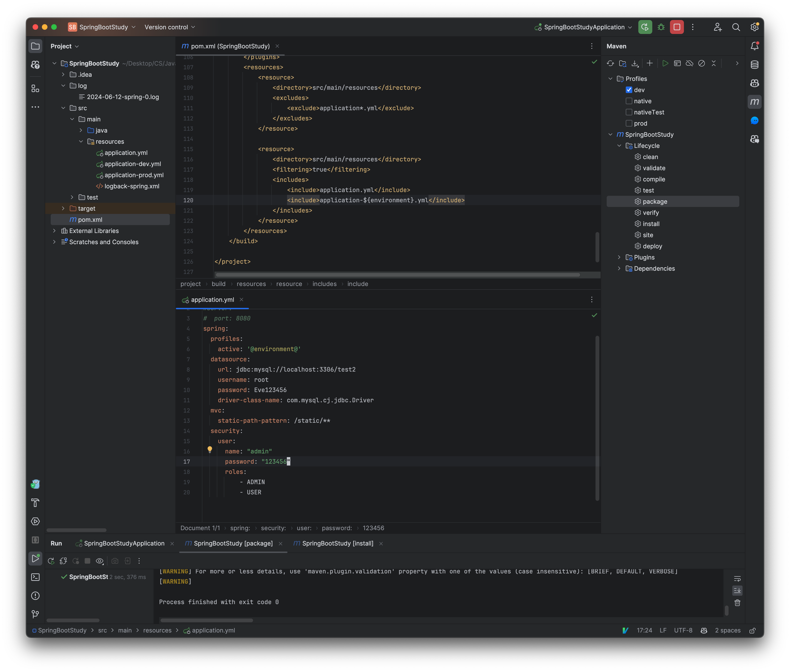Expand the Dependencies node in Maven panel
This screenshot has height=672, width=790.
point(619,269)
